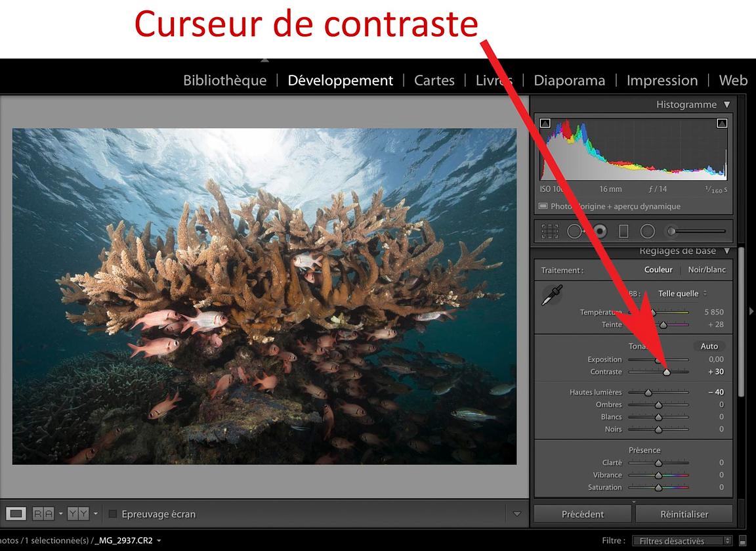
Task: Click the ƒ / 14 aperture text
Action: coord(658,189)
